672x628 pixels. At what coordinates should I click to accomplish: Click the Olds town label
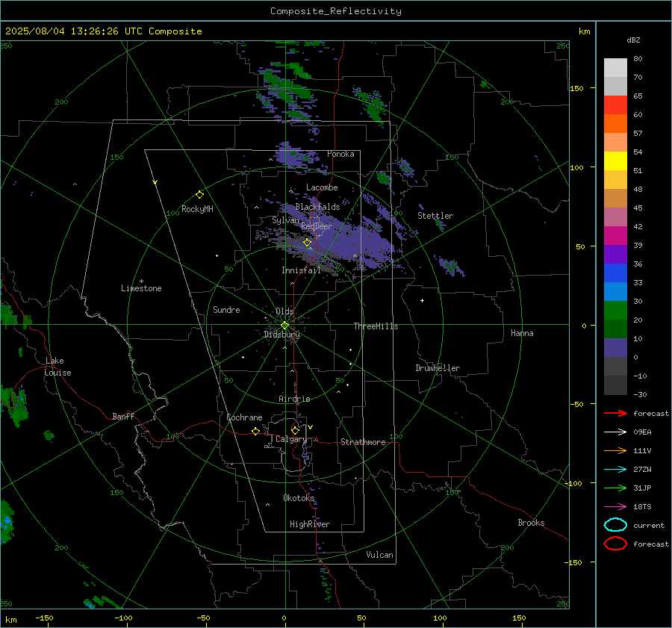(x=284, y=311)
